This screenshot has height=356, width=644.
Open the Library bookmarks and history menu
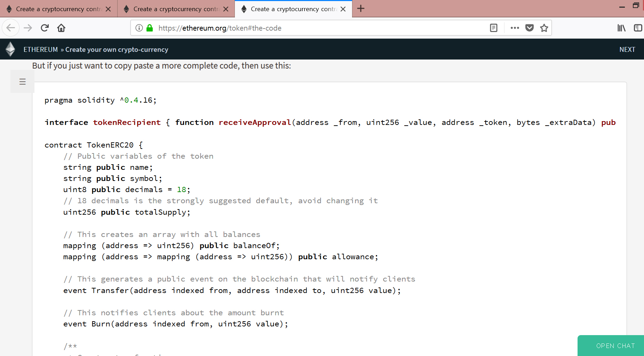pos(621,28)
